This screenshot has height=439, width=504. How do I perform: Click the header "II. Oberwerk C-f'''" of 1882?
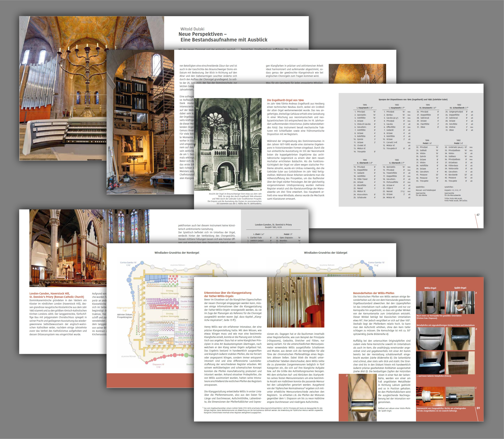[x=397, y=163]
